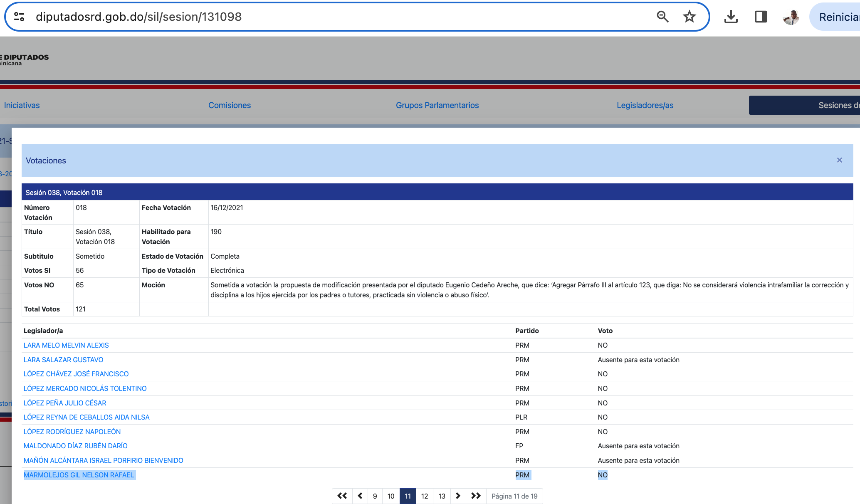
Task: Go to next page arrow
Action: coord(458,496)
